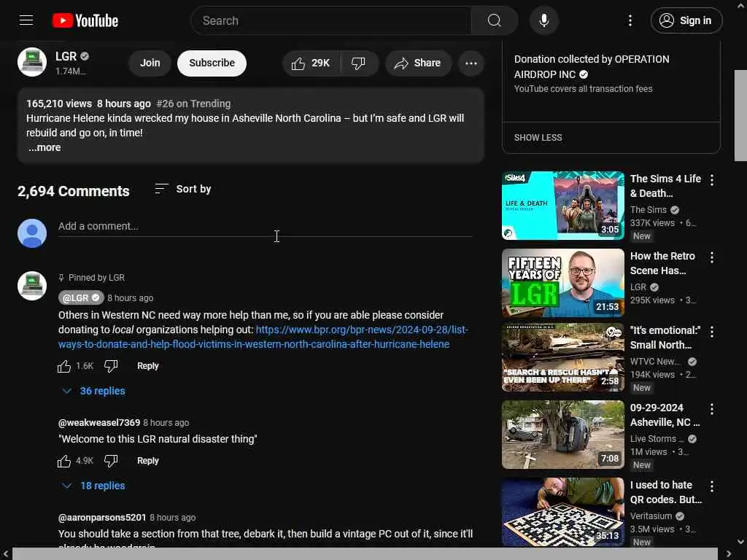Open the LGR channel avatar
Screen dimensions: 747x560
tap(32, 62)
